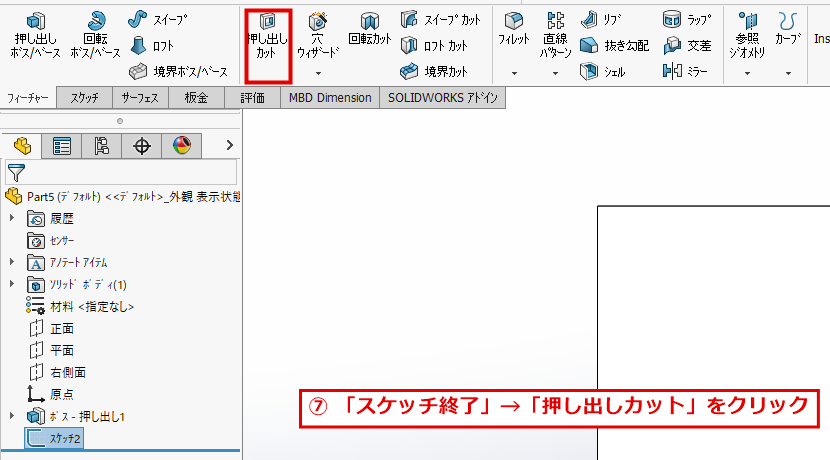Switch to スケッチ tab
The width and height of the screenshot is (830, 460).
(85, 98)
